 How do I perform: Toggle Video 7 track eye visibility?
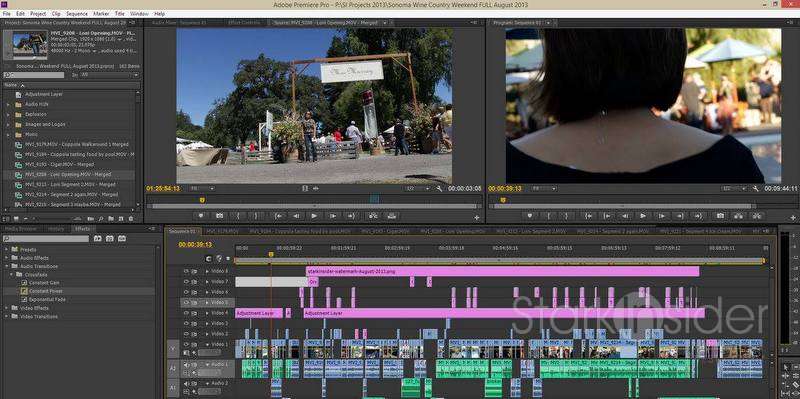click(186, 282)
